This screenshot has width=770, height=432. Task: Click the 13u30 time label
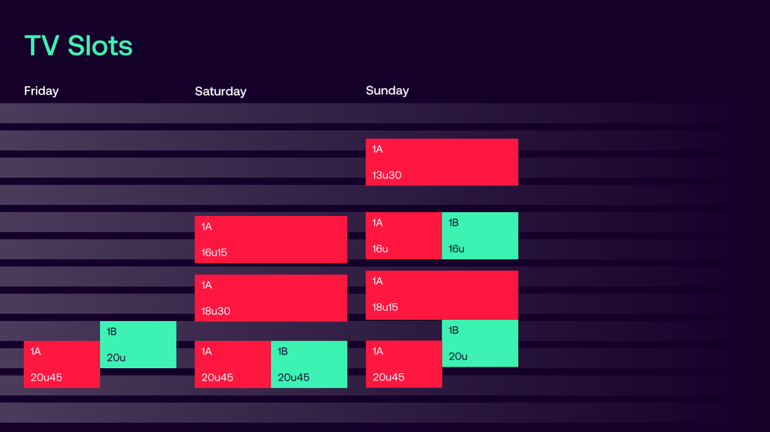[x=386, y=175]
